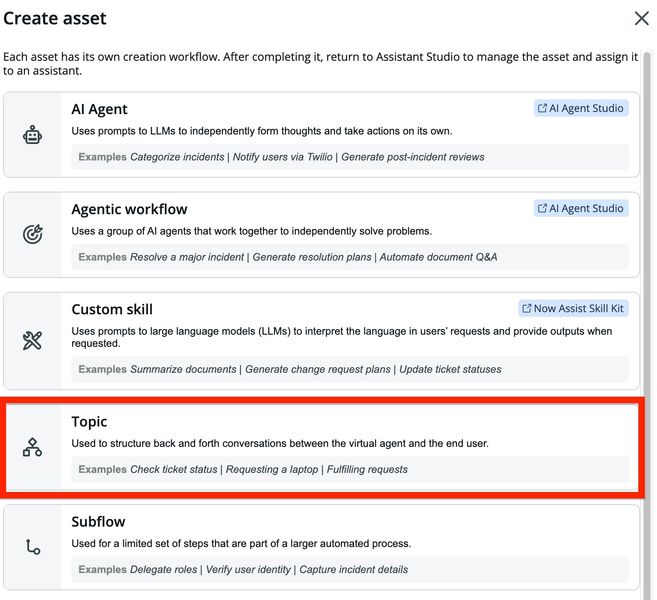Choose the Topic asset title
Screen dimensions: 657x600
pyautogui.click(x=89, y=422)
